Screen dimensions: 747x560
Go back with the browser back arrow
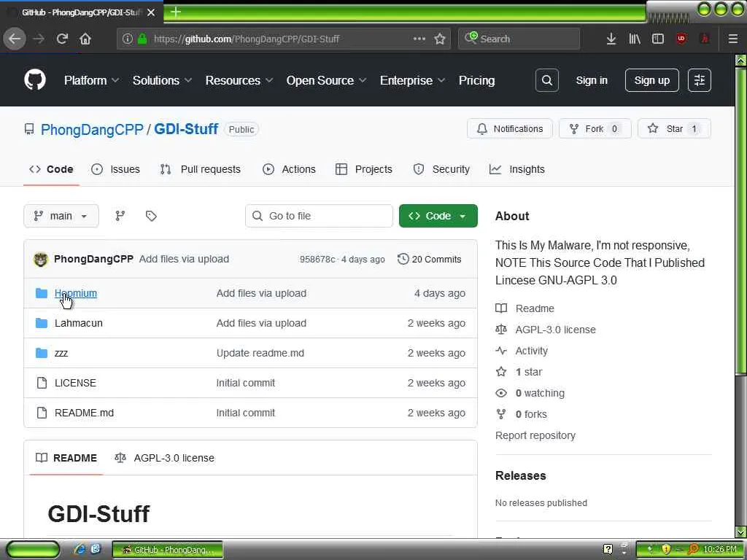pyautogui.click(x=15, y=39)
